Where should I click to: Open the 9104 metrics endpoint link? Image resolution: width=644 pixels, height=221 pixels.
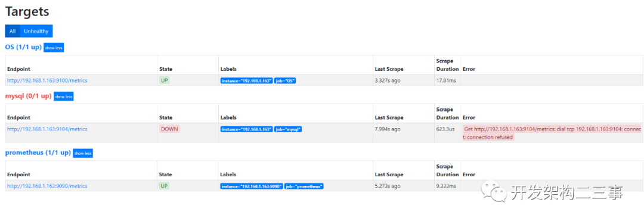pos(47,129)
